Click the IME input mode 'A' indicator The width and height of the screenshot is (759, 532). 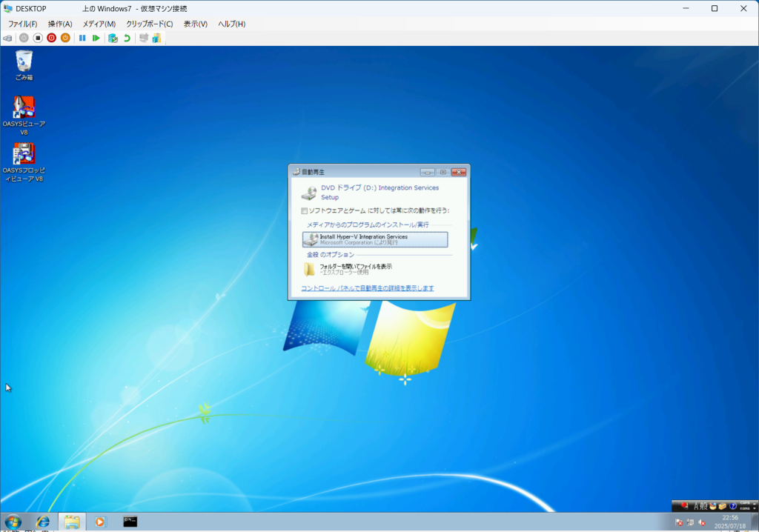pos(697,506)
